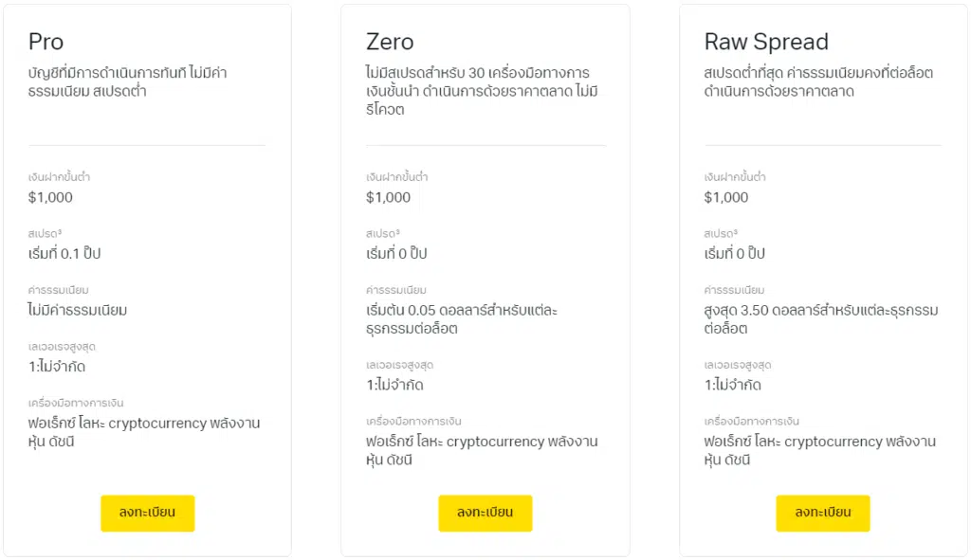Click the Raw Spread description text

click(x=818, y=81)
